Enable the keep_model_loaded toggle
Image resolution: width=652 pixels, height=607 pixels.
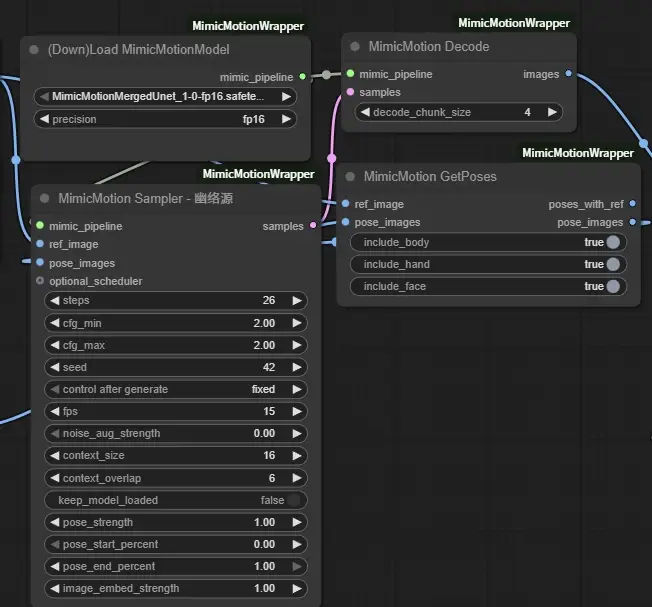[293, 500]
